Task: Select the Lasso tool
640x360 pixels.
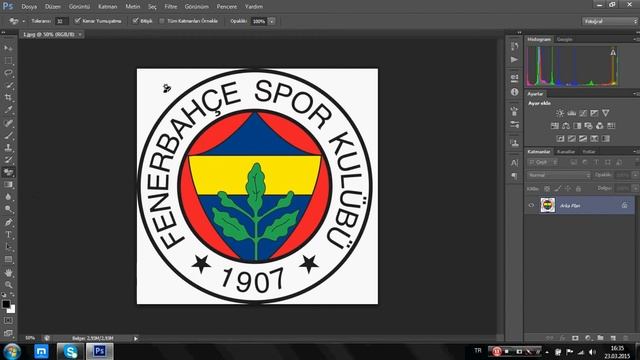Action: [8, 73]
